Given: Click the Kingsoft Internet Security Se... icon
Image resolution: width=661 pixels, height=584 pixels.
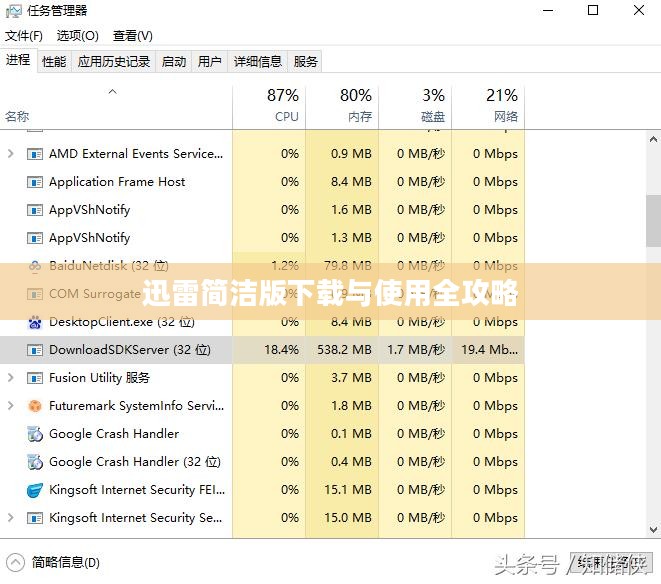Looking at the screenshot, I should point(35,518).
